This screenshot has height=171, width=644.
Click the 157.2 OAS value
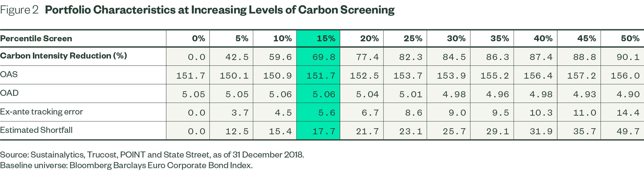coord(581,76)
